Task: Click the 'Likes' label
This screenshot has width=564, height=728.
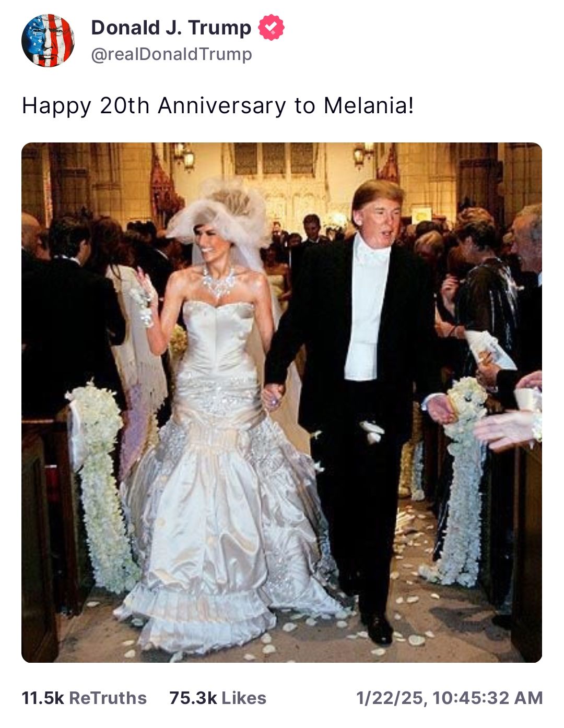Action: pos(244,698)
